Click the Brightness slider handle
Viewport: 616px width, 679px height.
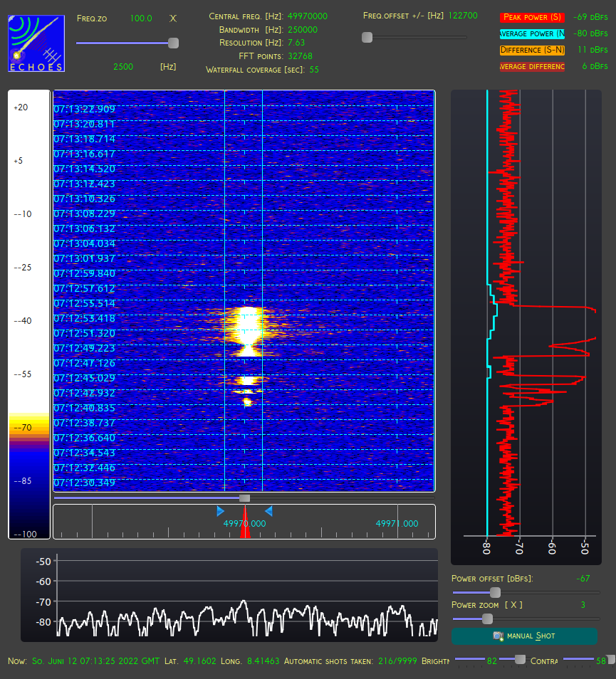(x=520, y=660)
